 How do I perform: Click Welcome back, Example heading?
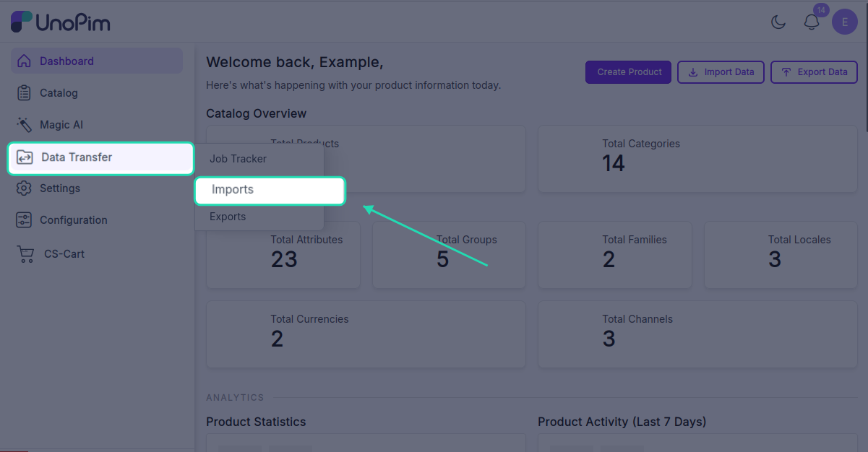coord(294,62)
